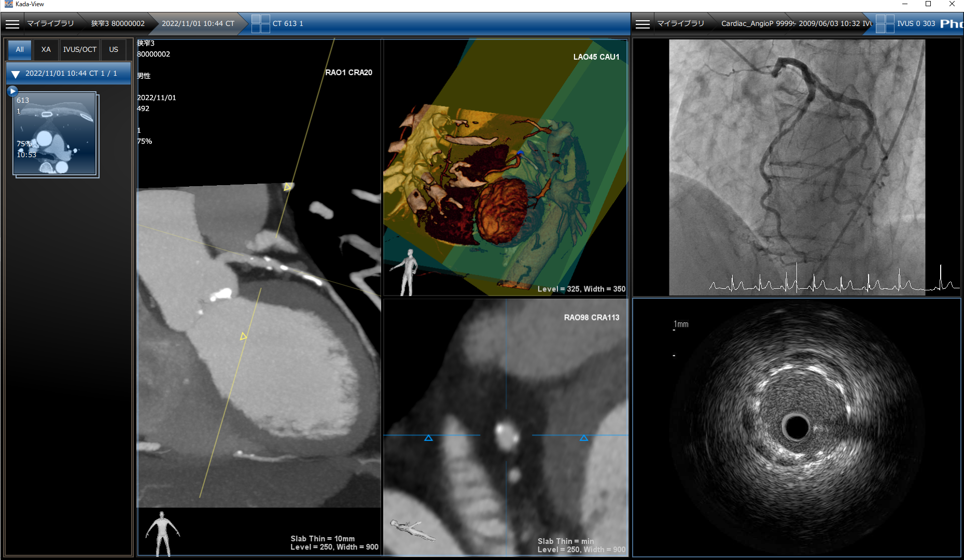Click the human orientation figure in MPR view

tap(162, 533)
